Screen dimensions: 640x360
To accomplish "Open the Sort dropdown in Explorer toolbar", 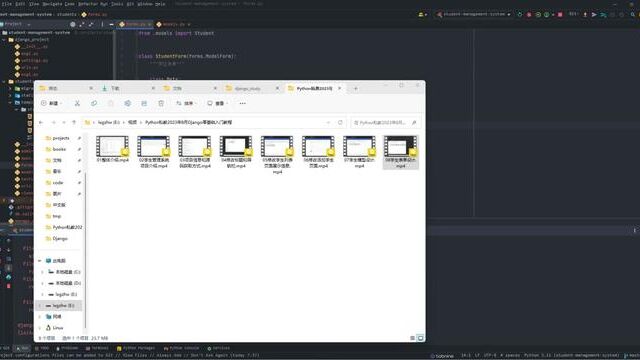I will [x=186, y=103].
